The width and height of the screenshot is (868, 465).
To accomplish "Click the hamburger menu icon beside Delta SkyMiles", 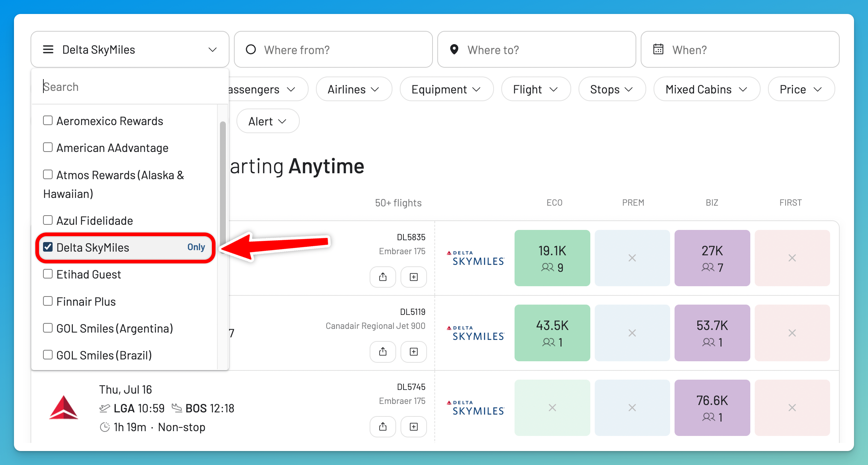I will pos(48,49).
